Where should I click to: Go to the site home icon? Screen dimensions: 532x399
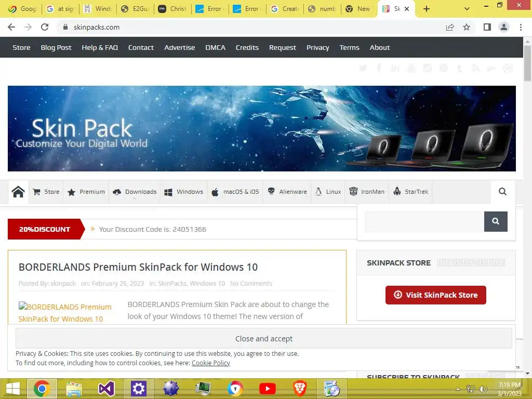pyautogui.click(x=18, y=192)
